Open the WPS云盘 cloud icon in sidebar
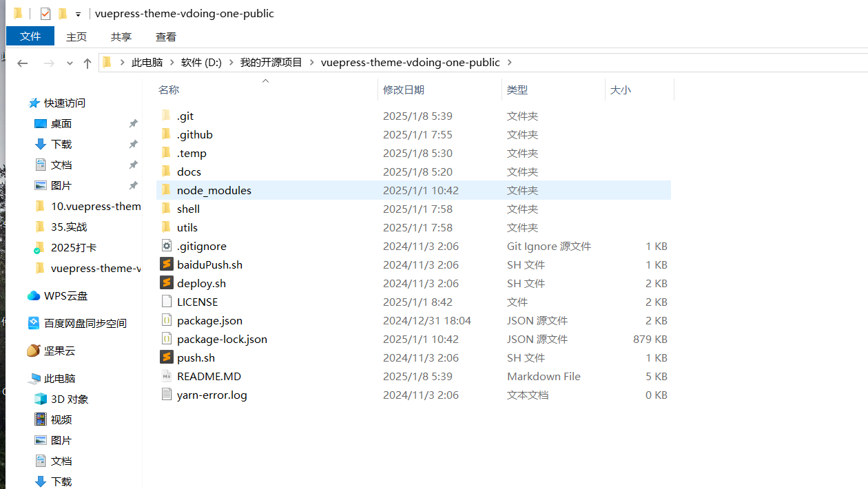The image size is (868, 489). (33, 295)
